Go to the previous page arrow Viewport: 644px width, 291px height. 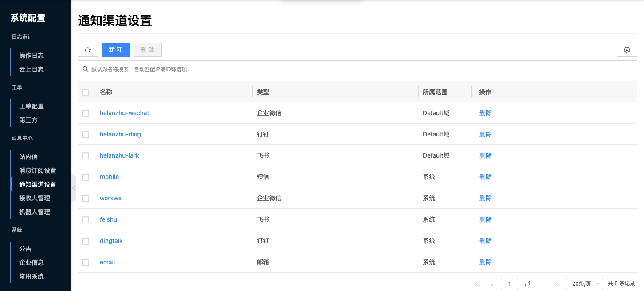click(491, 283)
